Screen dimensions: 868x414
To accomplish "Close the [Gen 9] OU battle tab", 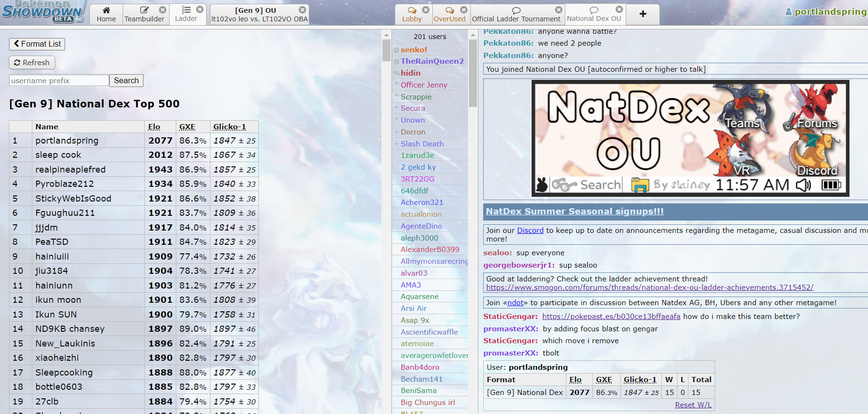I will 303,10.
